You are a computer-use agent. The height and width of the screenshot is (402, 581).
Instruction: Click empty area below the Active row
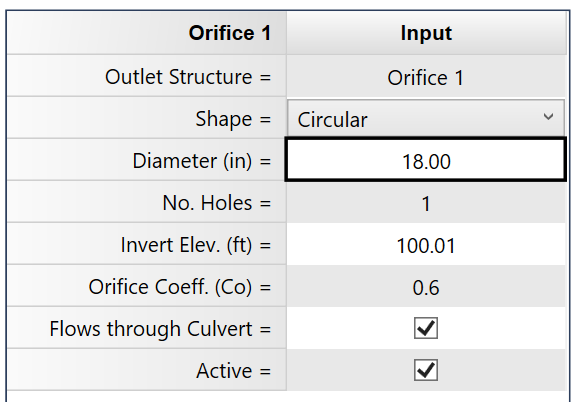click(288, 396)
